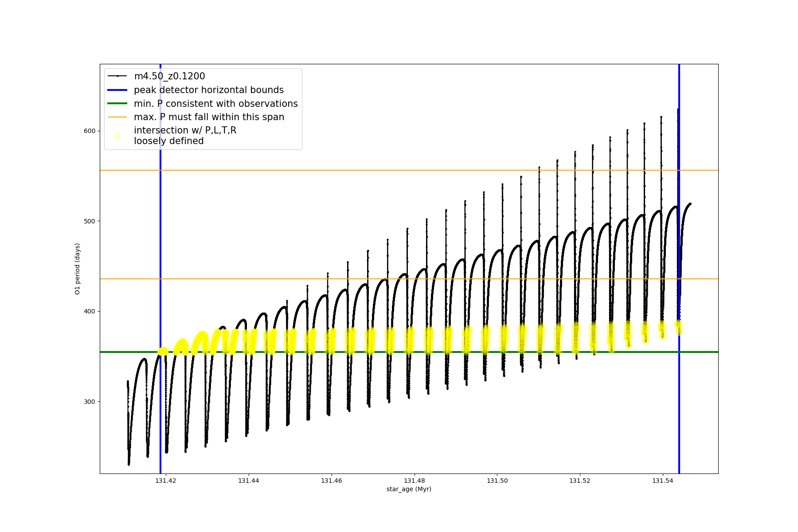Click the 131.54 x-axis tick label
This screenshot has width=798, height=532.
click(x=663, y=481)
